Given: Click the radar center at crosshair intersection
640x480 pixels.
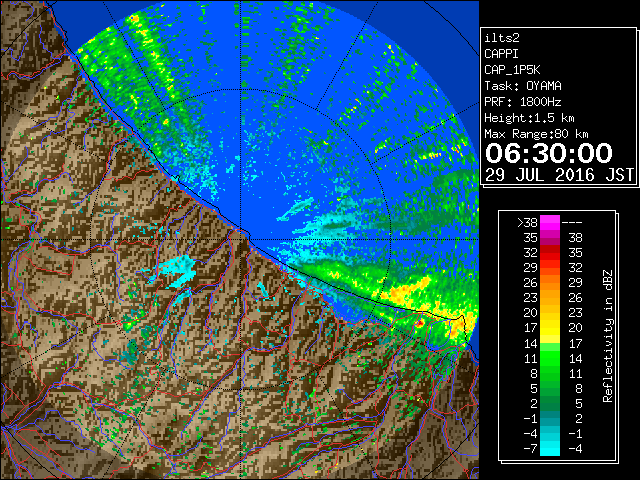Looking at the screenshot, I should pos(241,240).
